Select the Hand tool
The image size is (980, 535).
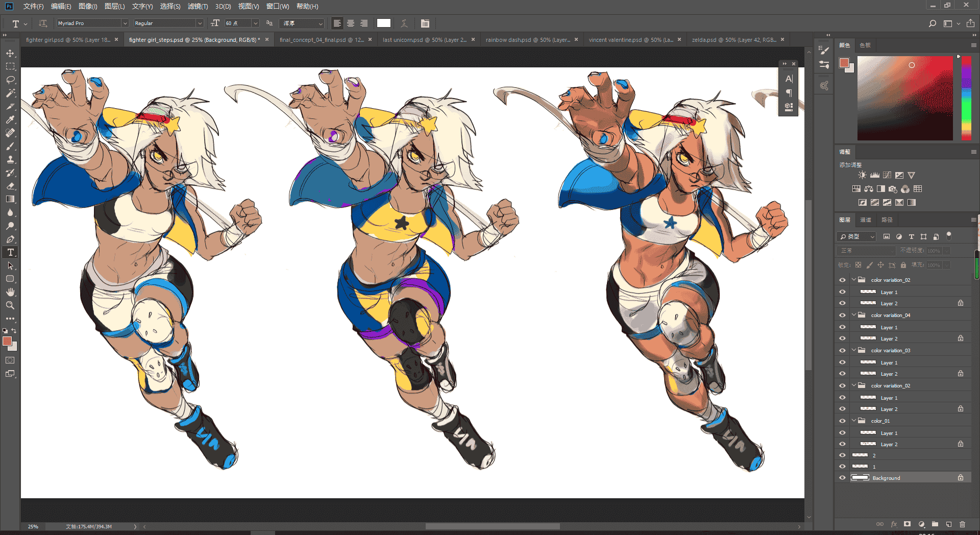coord(10,292)
